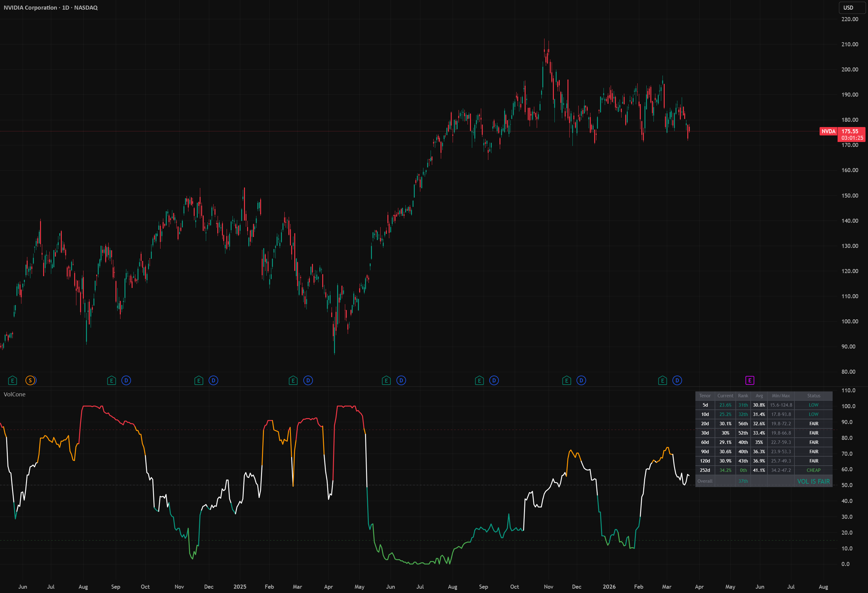
Task: Open the stock split marker in June 2024
Action: click(30, 381)
